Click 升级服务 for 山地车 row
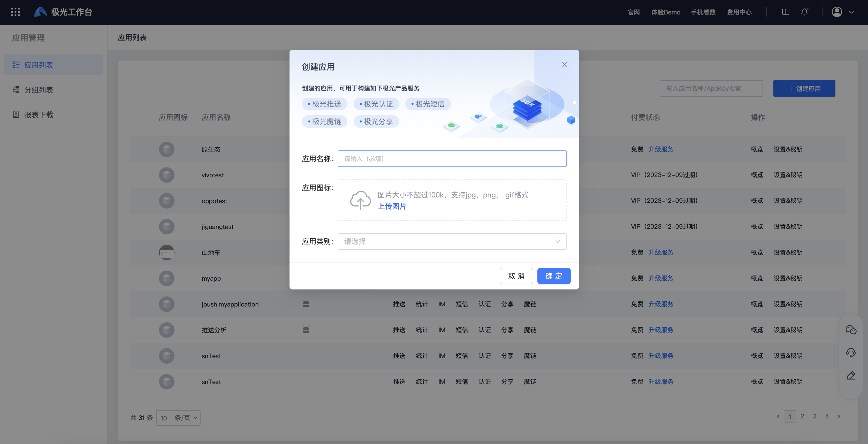This screenshot has height=444, width=868. pos(661,253)
